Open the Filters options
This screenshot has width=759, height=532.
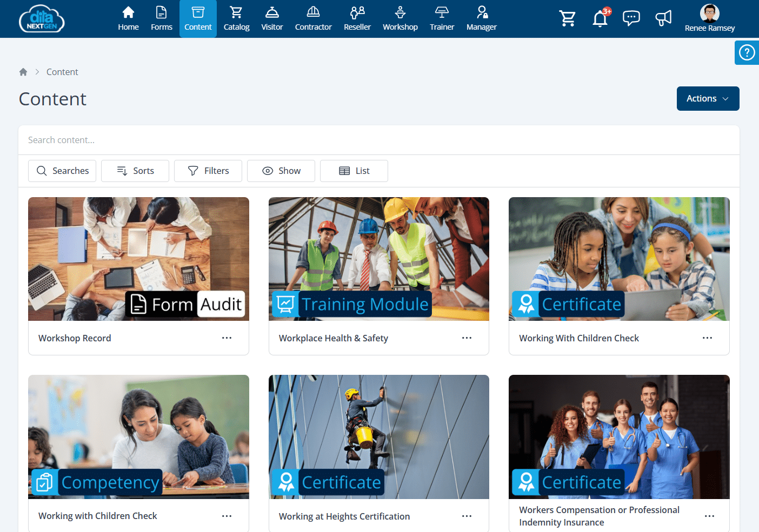[x=208, y=171]
